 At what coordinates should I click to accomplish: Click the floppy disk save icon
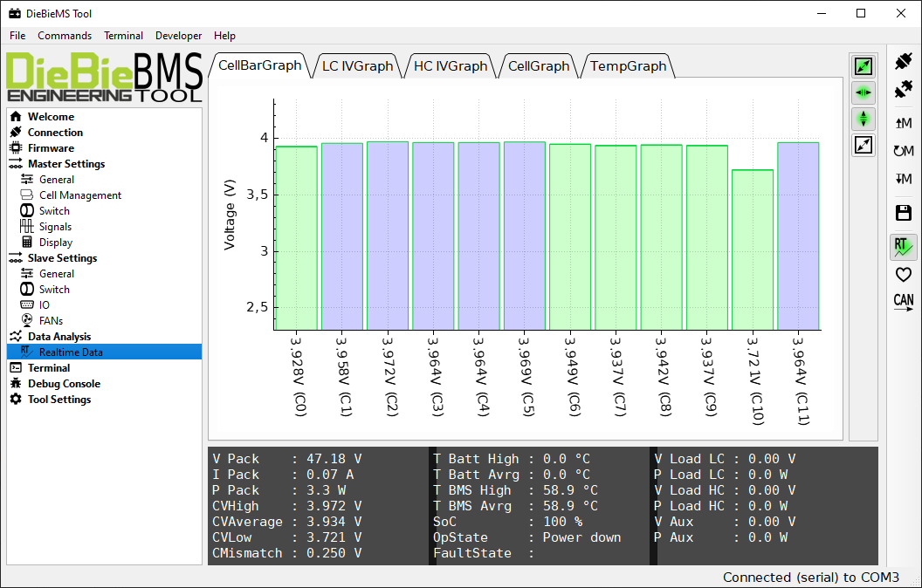904,213
